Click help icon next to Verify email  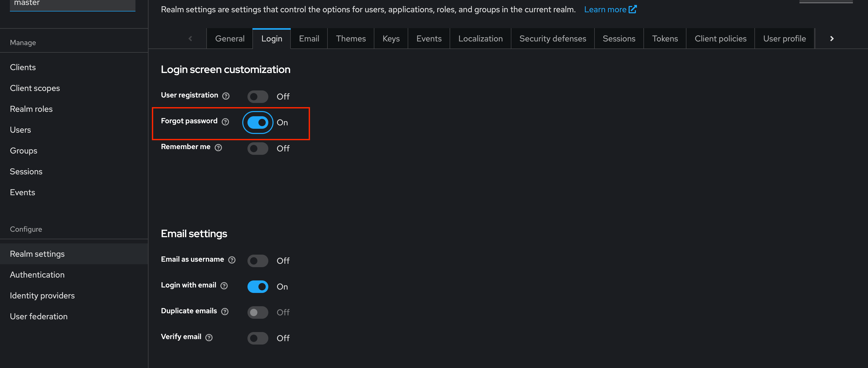coord(209,337)
